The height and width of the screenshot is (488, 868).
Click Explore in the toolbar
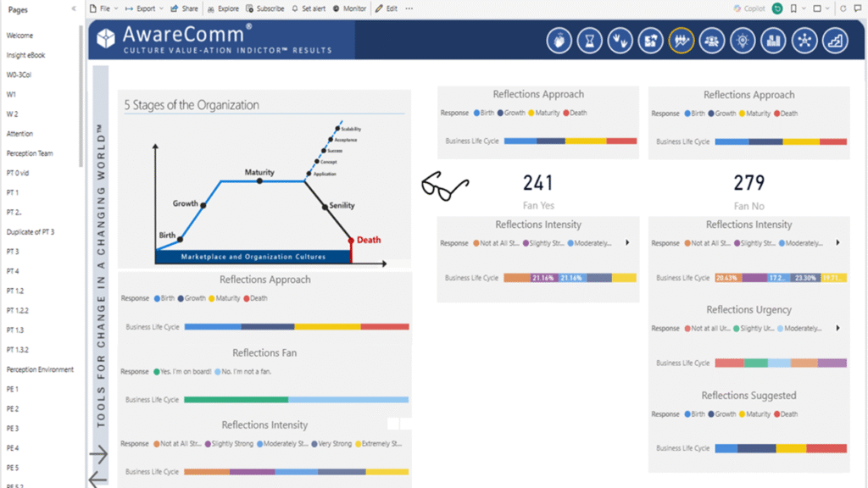click(223, 8)
